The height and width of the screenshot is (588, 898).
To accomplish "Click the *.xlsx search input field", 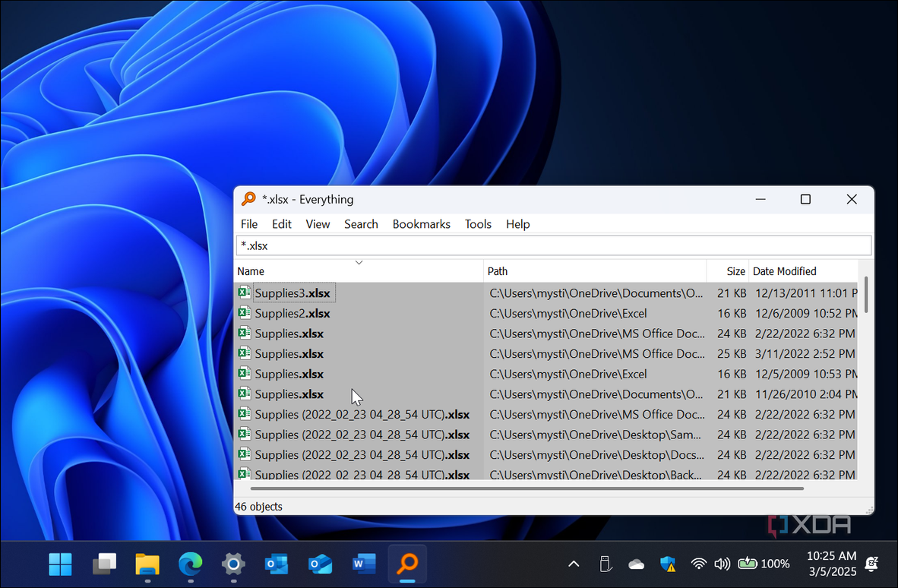I will (554, 245).
